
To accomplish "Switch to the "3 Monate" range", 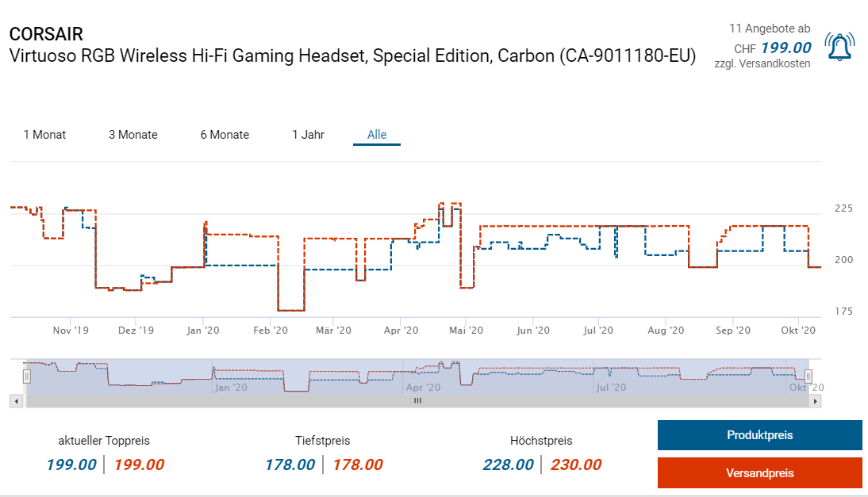I will click(x=133, y=135).
